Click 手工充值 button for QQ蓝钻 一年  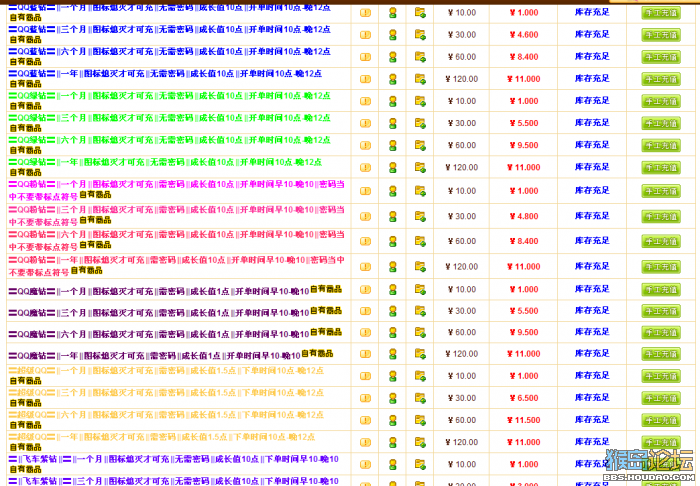pyautogui.click(x=661, y=79)
